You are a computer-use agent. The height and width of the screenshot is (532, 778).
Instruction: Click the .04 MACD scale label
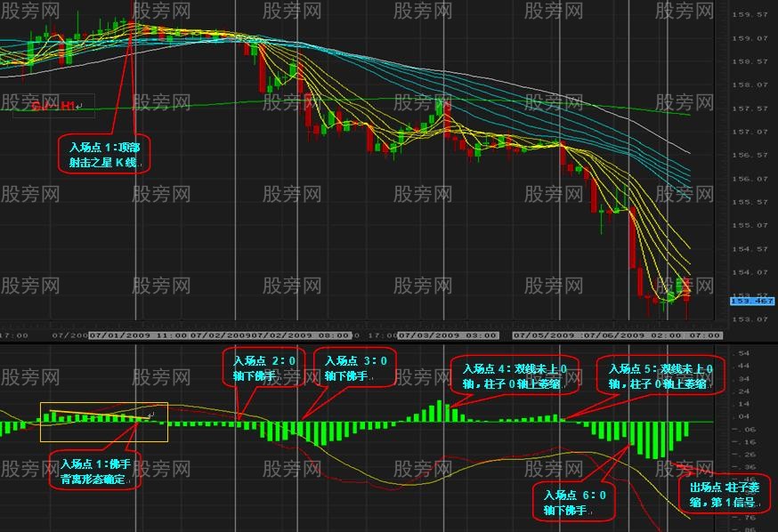pos(743,416)
